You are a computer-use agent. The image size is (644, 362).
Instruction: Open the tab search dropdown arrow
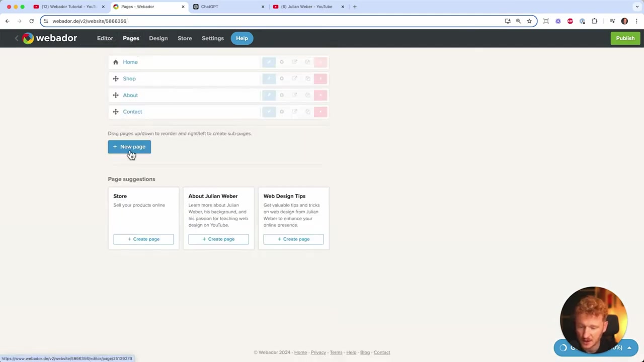click(637, 7)
